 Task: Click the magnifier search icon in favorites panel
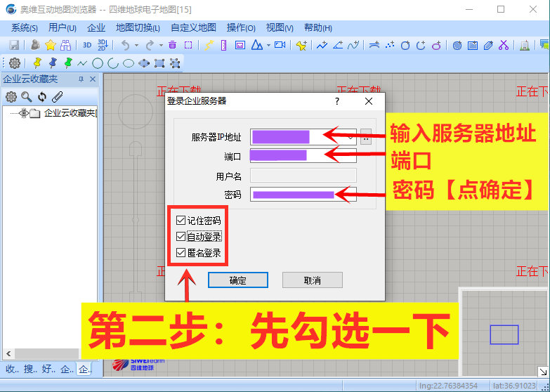(27, 97)
